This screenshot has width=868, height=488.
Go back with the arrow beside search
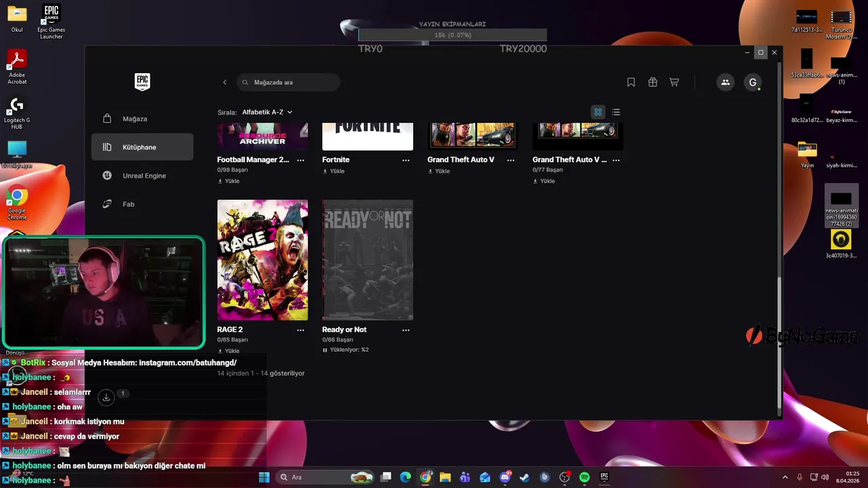pyautogui.click(x=225, y=82)
